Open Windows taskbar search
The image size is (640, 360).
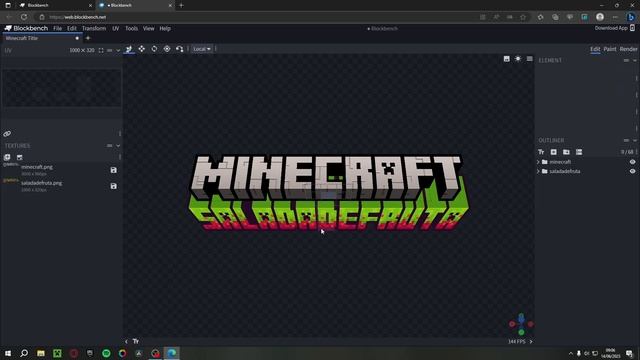(24, 353)
